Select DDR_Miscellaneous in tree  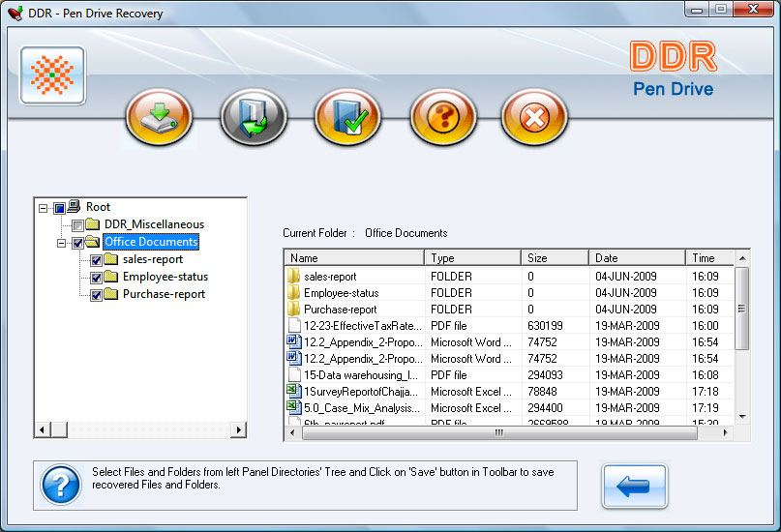pos(155,224)
